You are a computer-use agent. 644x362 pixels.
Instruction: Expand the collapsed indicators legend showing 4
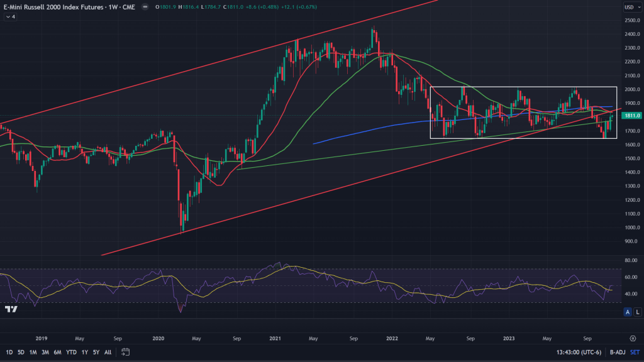click(x=10, y=17)
